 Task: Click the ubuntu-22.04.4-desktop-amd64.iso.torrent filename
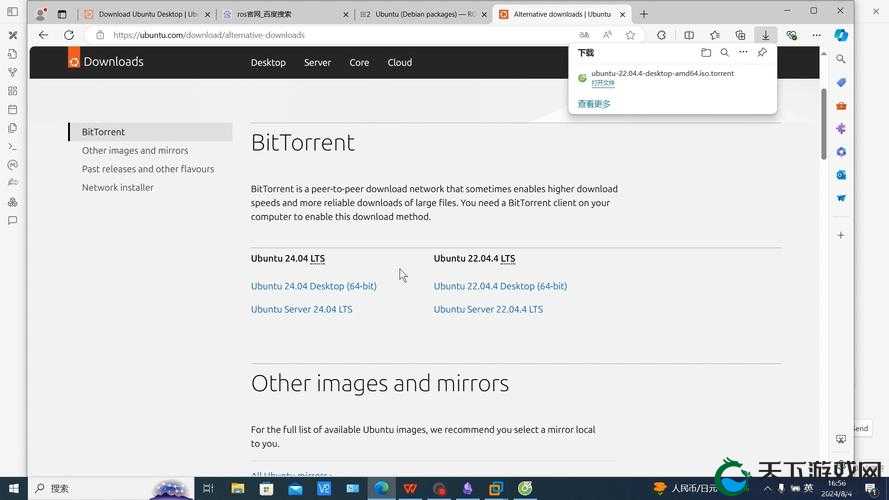coord(662,73)
